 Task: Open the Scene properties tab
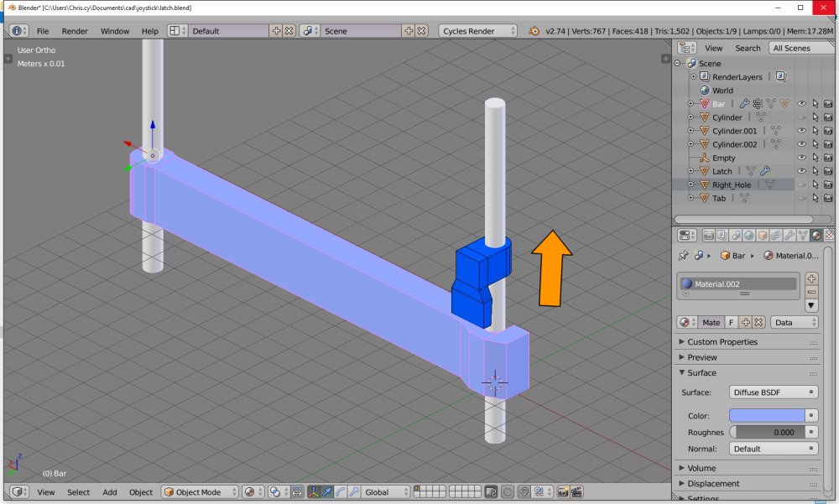pos(736,236)
